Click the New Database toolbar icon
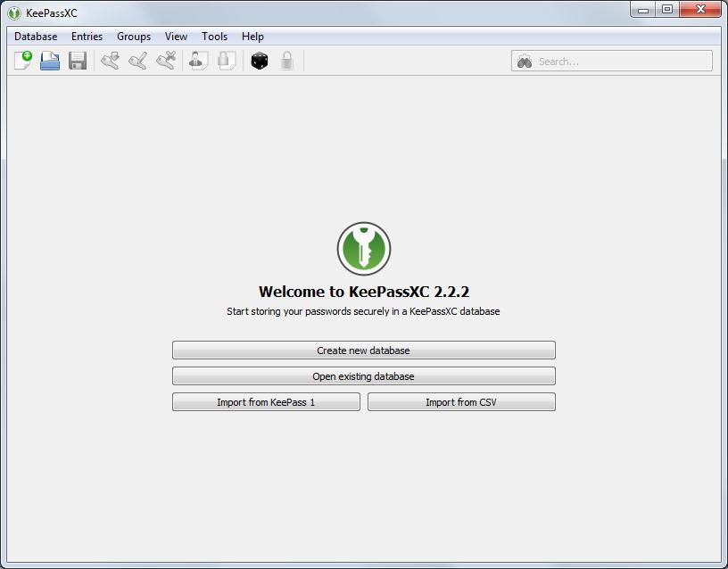The image size is (728, 569). point(23,61)
